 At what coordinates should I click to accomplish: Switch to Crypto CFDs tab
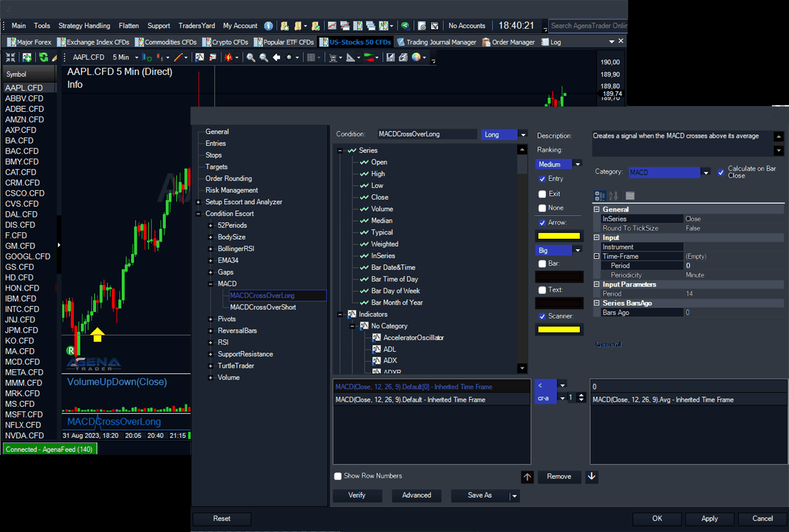(225, 42)
